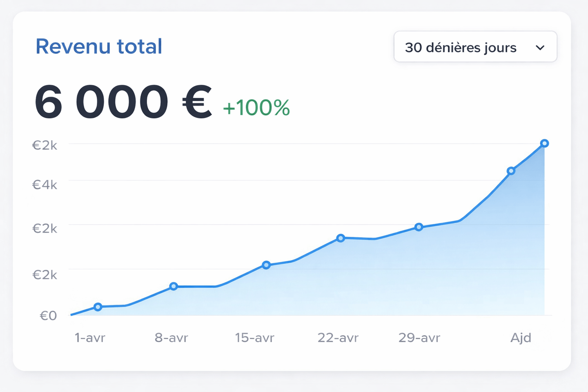Open the 30 dénières jours dropdown
Screen dimensions: 588x392
click(475, 47)
